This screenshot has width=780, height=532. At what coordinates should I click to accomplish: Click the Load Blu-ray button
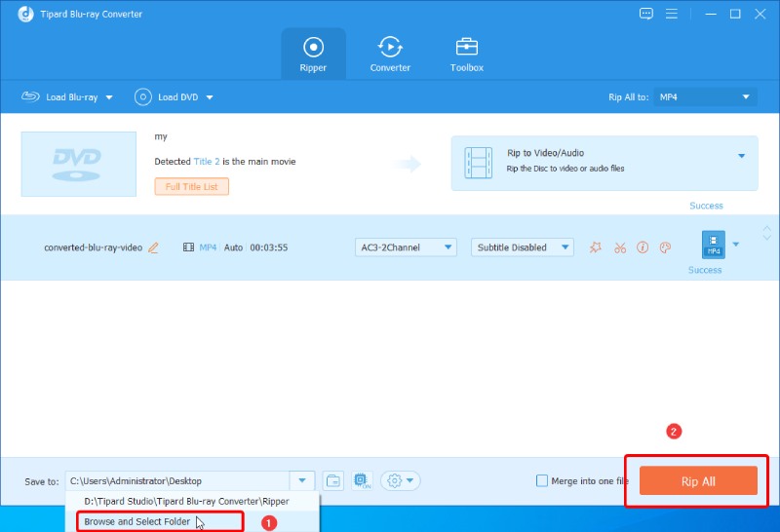[60, 97]
